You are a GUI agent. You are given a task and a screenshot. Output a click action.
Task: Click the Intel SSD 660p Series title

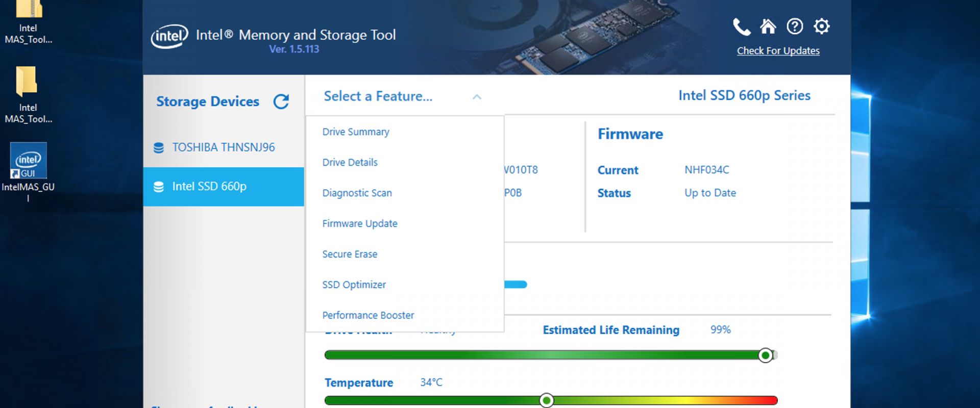click(744, 95)
